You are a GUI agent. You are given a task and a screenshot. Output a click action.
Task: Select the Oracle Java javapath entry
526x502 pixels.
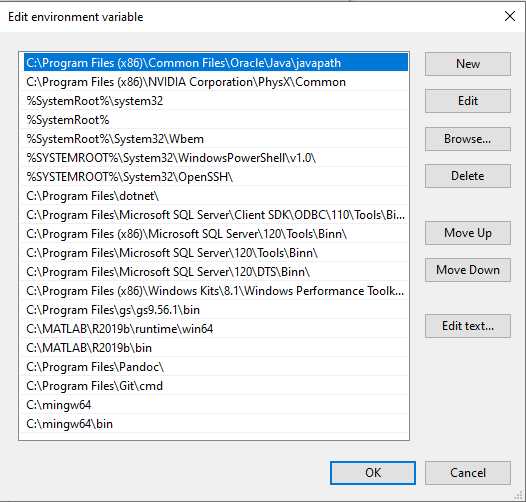click(x=216, y=63)
